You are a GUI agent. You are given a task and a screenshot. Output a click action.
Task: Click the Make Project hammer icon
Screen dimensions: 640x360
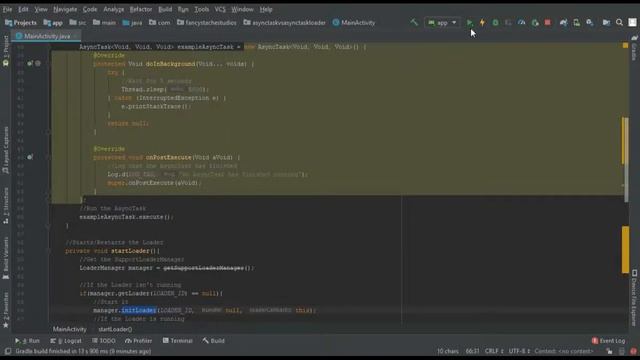tap(414, 22)
